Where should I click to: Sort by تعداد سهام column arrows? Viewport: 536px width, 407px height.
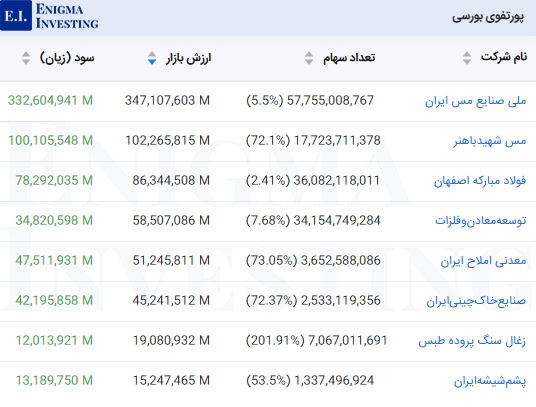(x=309, y=58)
